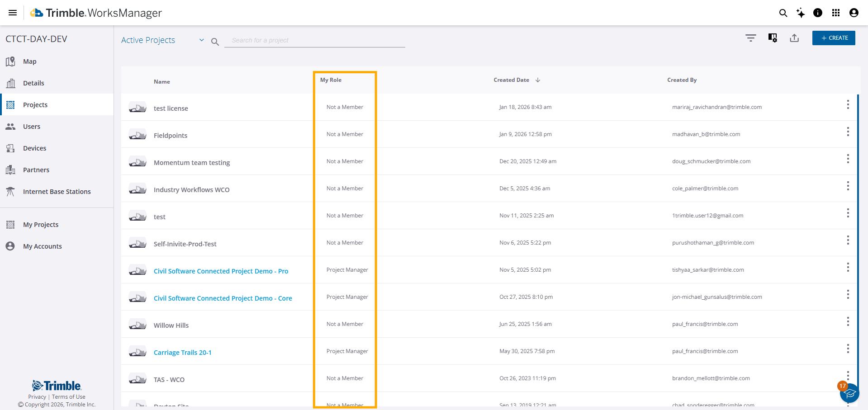Open the user account profile icon
Screen dimensions: 868x410
854,13
